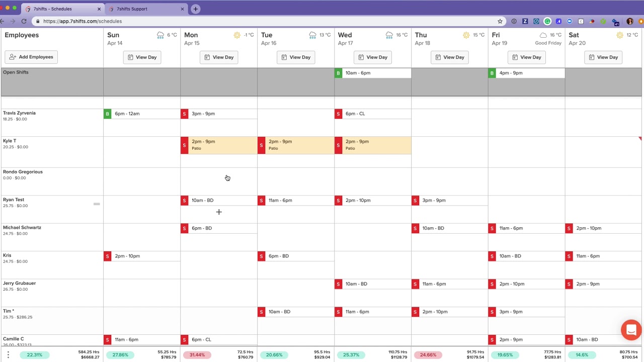This screenshot has height=362, width=644.
Task: Click the site info icon in the address bar
Action: click(x=38, y=21)
